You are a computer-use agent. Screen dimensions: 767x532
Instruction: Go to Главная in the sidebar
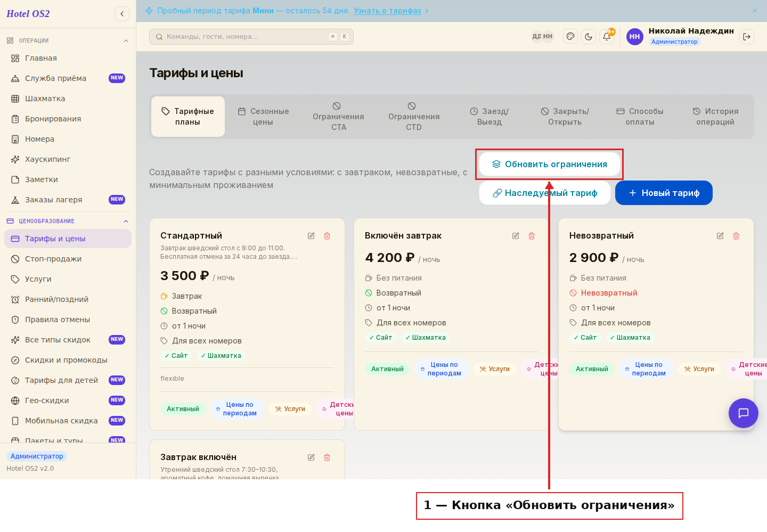point(68,58)
